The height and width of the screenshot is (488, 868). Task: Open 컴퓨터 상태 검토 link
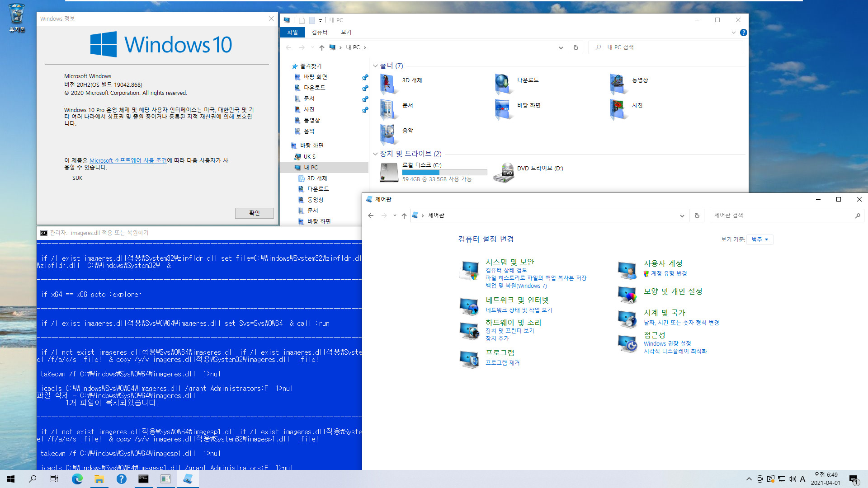click(506, 270)
